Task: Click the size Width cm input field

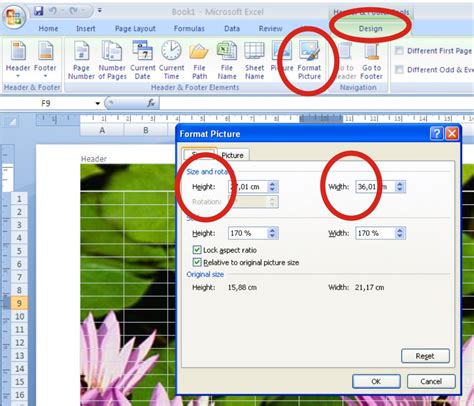Action: 375,187
